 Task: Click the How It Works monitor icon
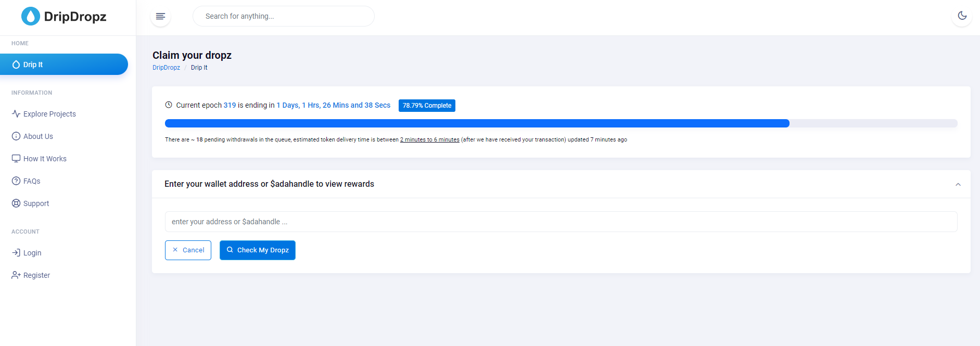click(16, 158)
